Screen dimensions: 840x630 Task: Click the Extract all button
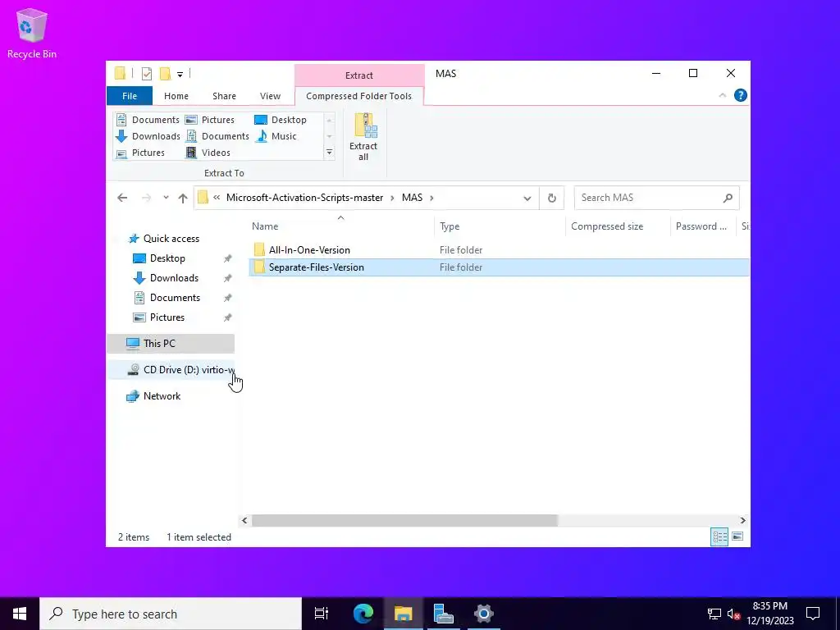363,137
